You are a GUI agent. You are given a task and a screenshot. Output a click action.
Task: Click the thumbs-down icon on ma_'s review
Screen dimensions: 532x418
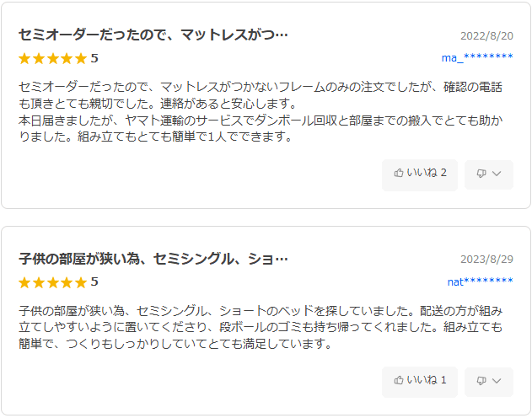pyautogui.click(x=481, y=174)
